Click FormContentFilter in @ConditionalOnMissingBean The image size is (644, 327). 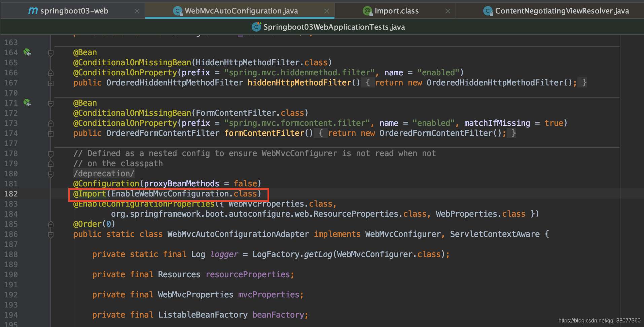coord(236,113)
